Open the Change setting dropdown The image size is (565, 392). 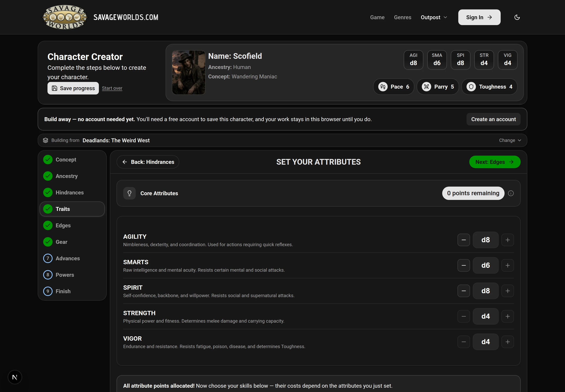click(x=510, y=140)
